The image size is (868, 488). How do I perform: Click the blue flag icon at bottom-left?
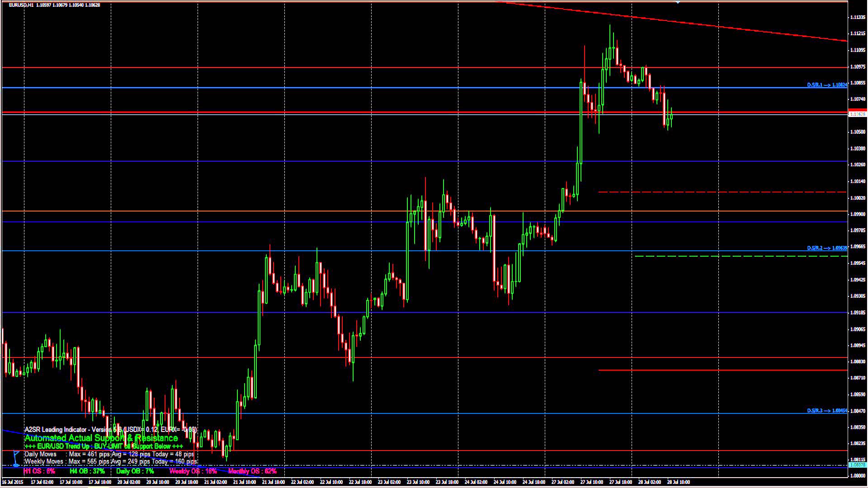[x=16, y=457]
